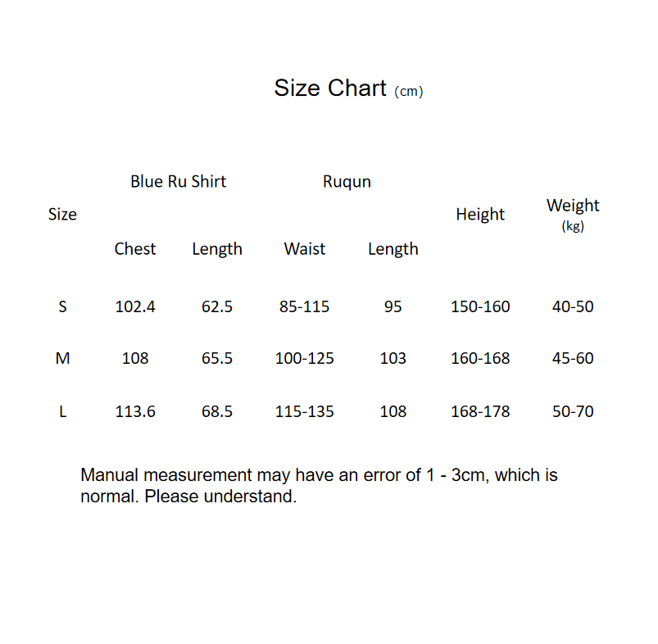Screen dimensions: 658x644
Task: Click the "Size Chart" title
Action: [329, 88]
